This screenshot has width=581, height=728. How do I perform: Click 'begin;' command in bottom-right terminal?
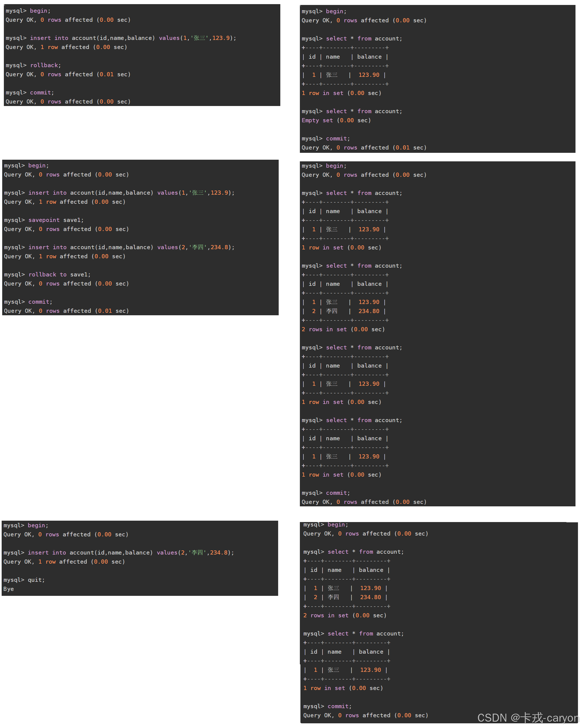point(338,525)
